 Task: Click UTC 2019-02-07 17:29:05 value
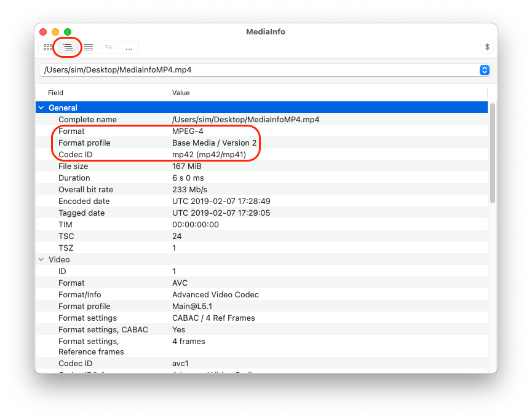[x=221, y=213]
